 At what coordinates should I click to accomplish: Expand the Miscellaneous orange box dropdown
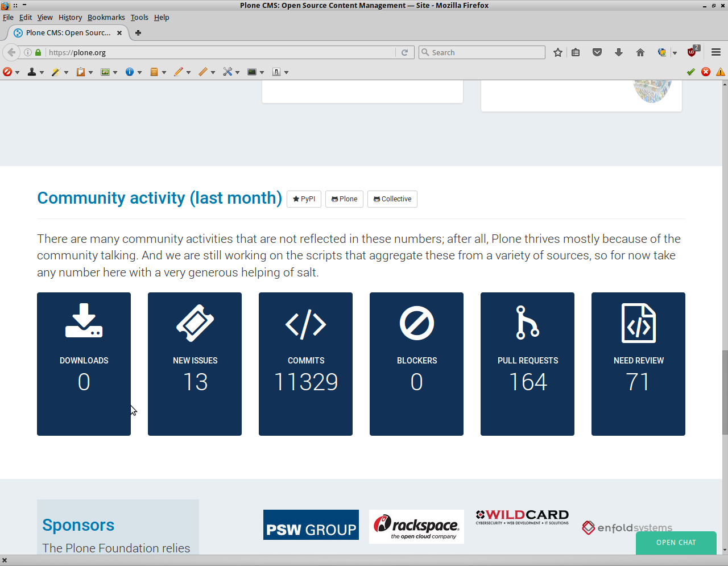pyautogui.click(x=164, y=72)
